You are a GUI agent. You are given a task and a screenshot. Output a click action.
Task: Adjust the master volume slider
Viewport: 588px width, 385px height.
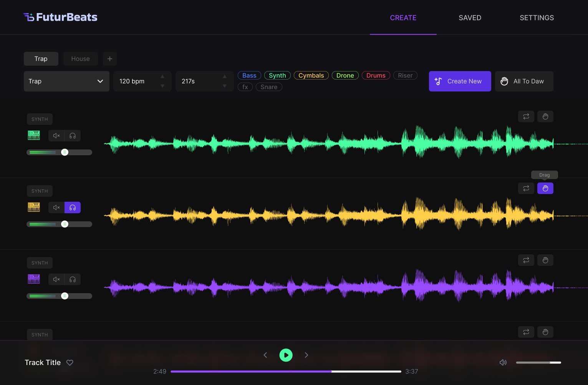click(538, 362)
